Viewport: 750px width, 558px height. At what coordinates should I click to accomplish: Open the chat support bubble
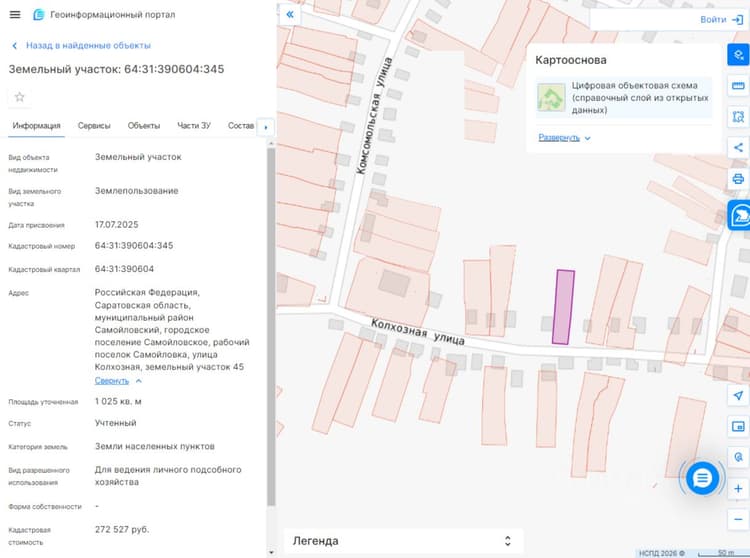702,478
